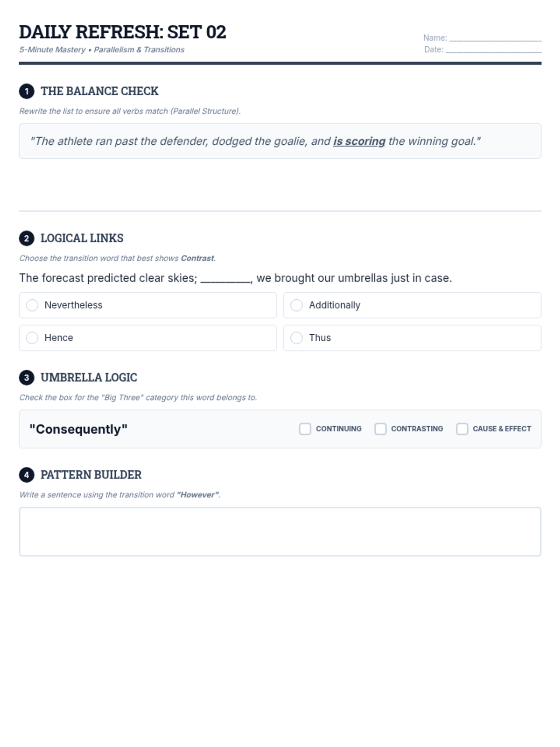Screen dimensions: 560x747
Task: Enable the Cause & Effect checkbox
Action: [x=462, y=429]
